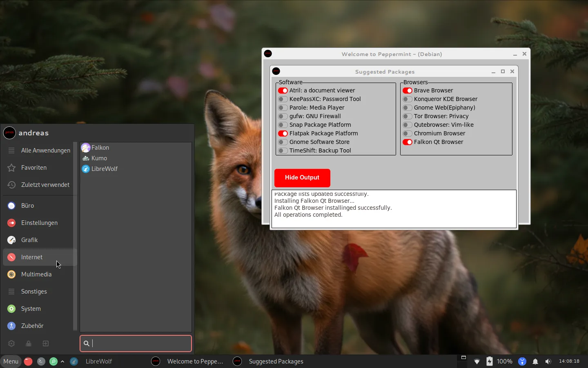The image size is (588, 368).
Task: Turn off the Brave Browser toggle
Action: [407, 90]
